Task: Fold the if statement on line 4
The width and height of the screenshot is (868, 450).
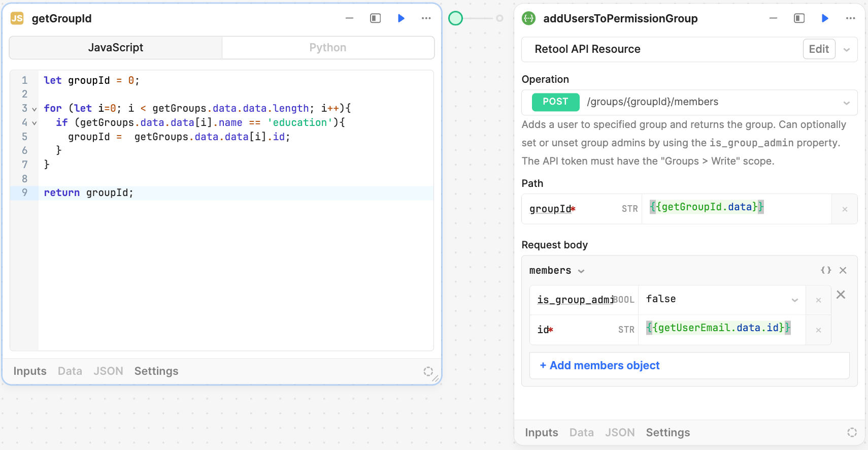Action: [x=35, y=123]
